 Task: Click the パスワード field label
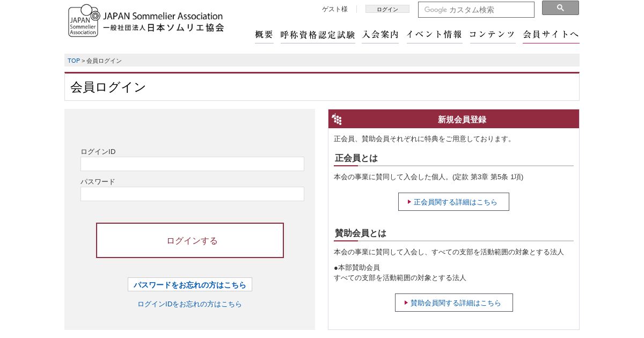tap(98, 181)
